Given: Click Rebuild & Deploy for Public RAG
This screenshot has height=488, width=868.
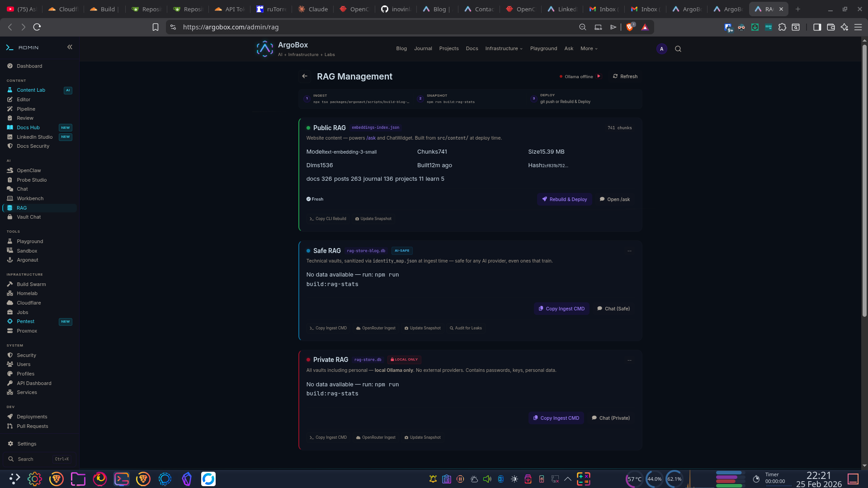Looking at the screenshot, I should (564, 199).
